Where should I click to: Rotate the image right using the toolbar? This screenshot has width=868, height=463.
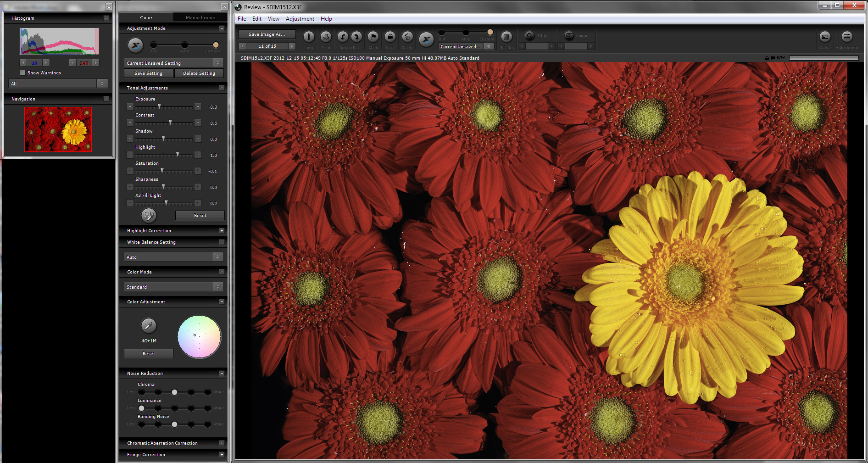click(x=356, y=37)
